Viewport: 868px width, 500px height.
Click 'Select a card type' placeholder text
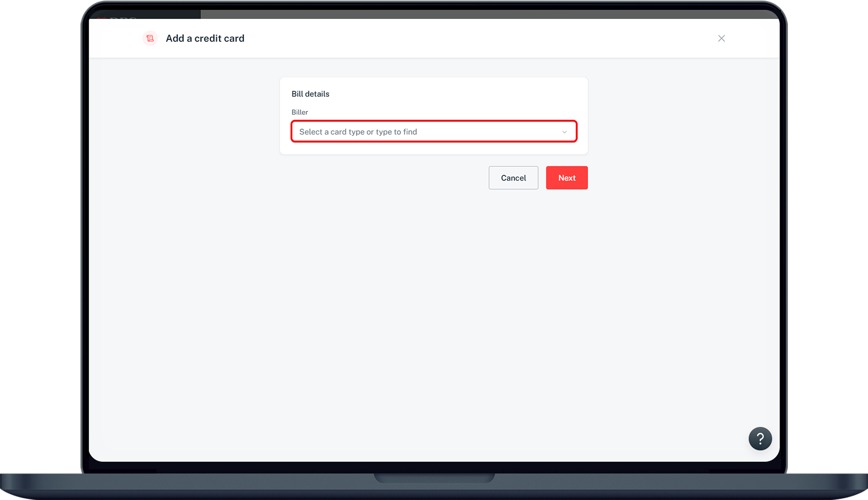pyautogui.click(x=358, y=132)
